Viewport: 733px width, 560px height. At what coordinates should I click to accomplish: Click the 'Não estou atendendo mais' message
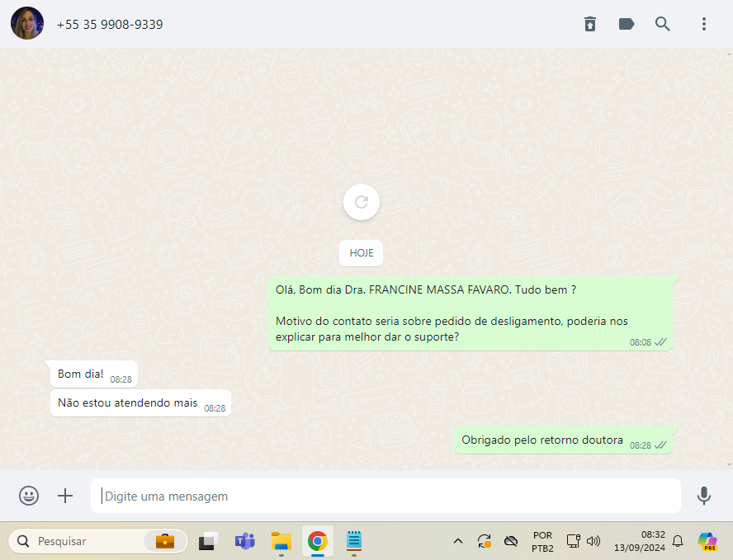pyautogui.click(x=128, y=403)
